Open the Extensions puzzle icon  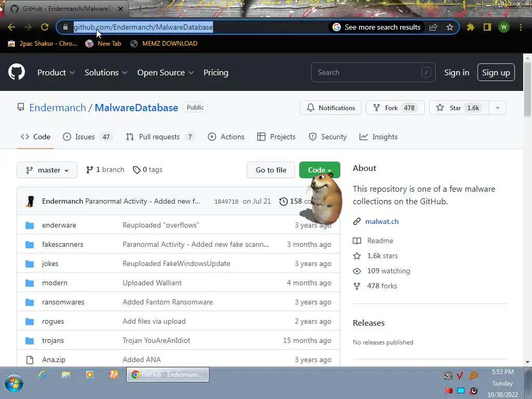tap(471, 27)
